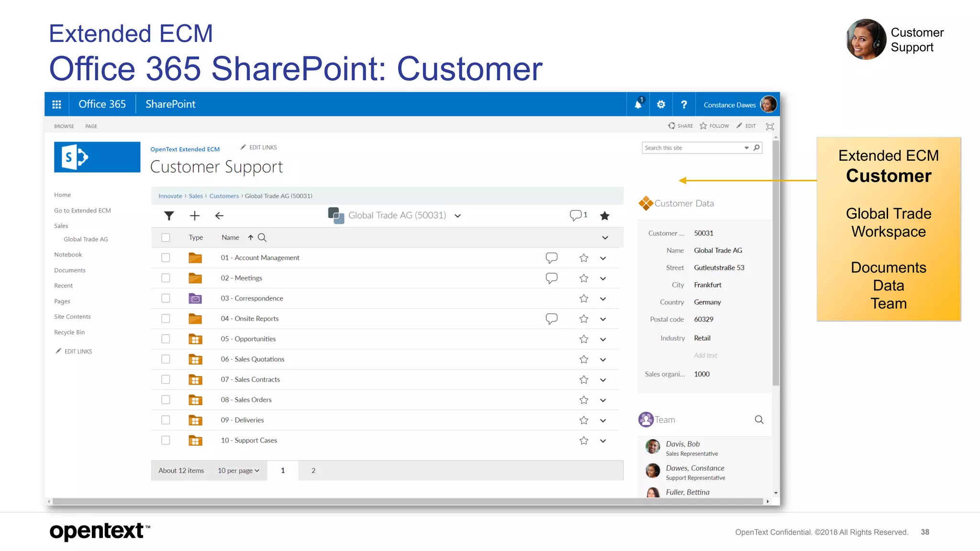Go to Home in left navigation

(x=62, y=195)
